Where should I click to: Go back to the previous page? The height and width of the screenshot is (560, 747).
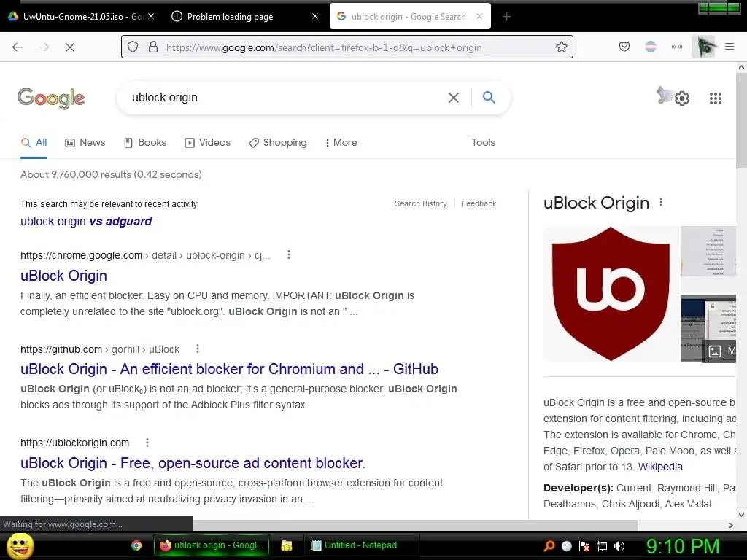18,47
